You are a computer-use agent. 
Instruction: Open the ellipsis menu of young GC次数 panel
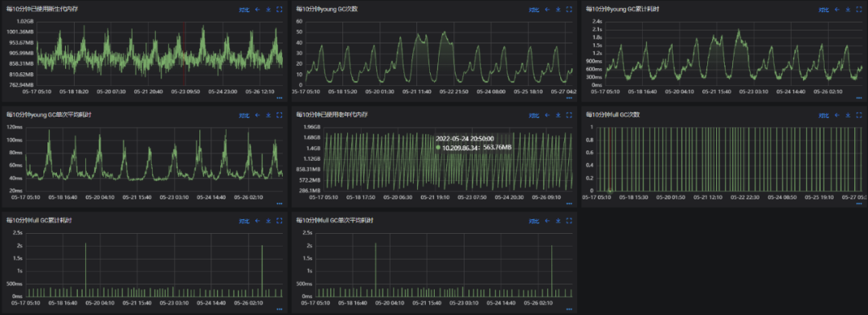point(569,98)
